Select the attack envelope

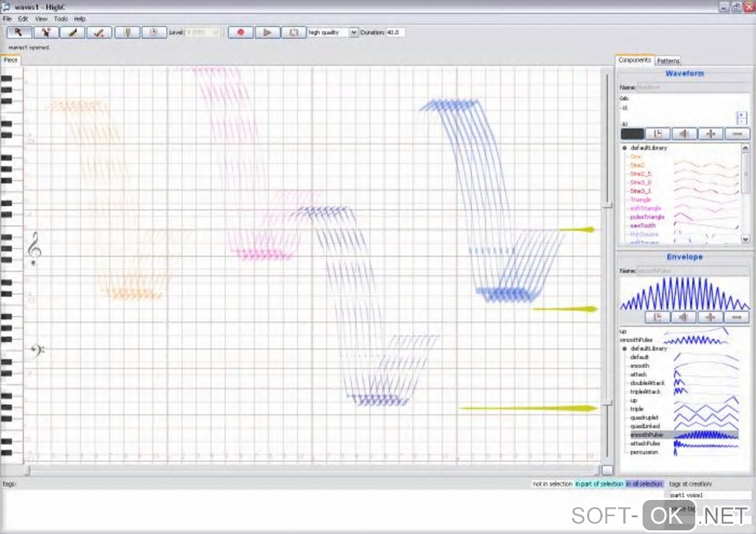click(x=638, y=375)
